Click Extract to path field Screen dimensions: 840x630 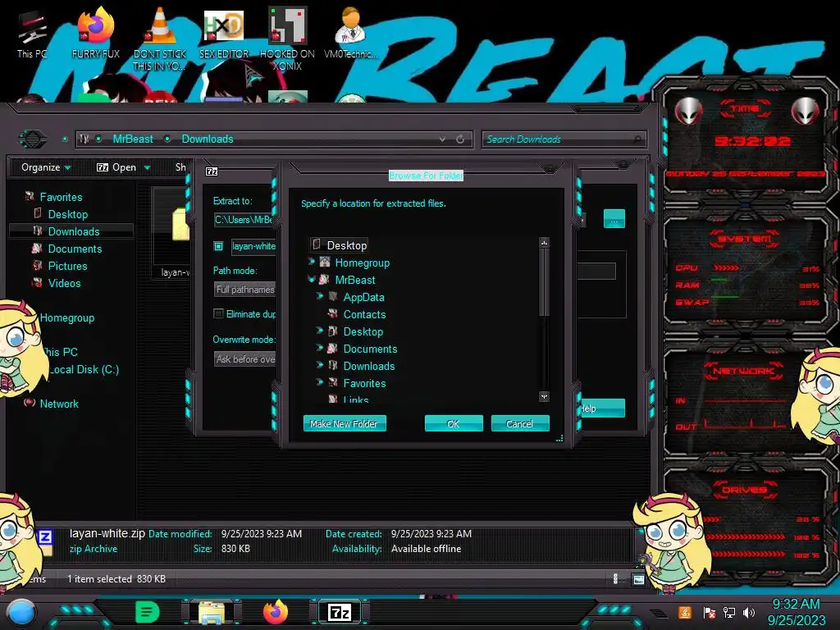click(244, 220)
